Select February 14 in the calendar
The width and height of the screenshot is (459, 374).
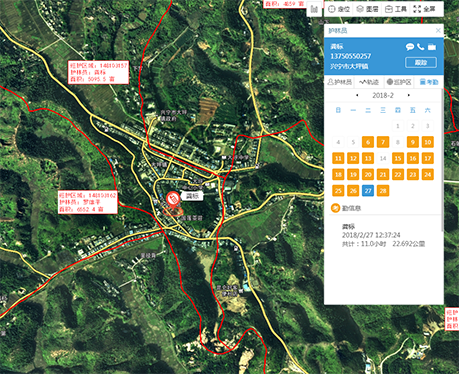coord(383,158)
